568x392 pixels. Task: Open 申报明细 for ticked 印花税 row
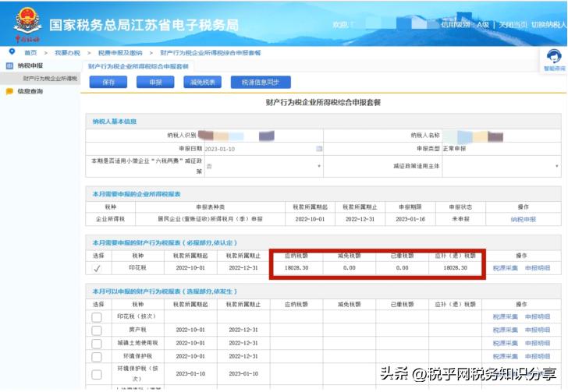coord(538,268)
